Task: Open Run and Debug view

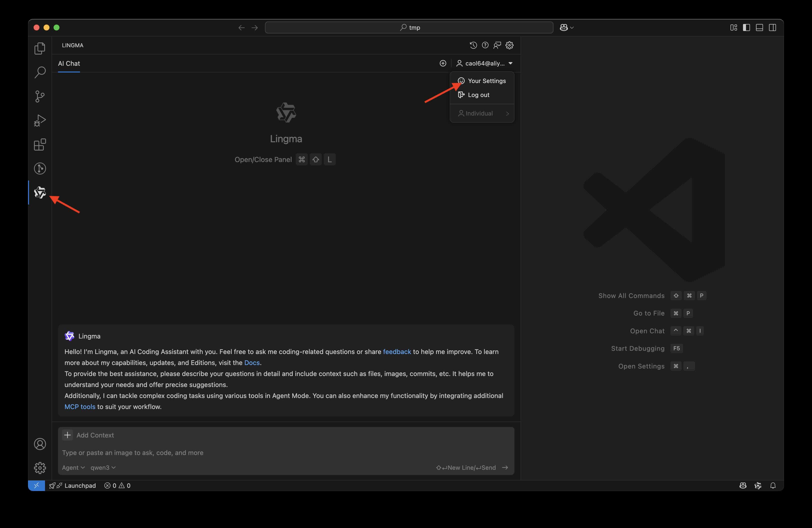Action: (40, 120)
